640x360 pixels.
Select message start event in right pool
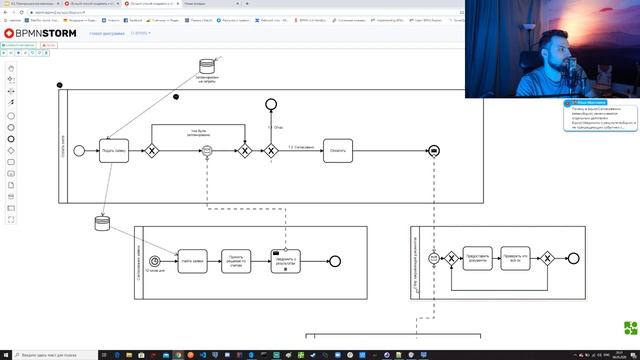click(x=434, y=258)
